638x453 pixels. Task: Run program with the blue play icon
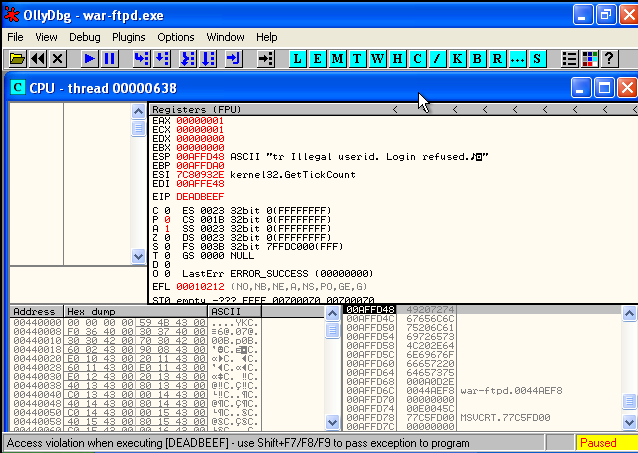point(90,59)
